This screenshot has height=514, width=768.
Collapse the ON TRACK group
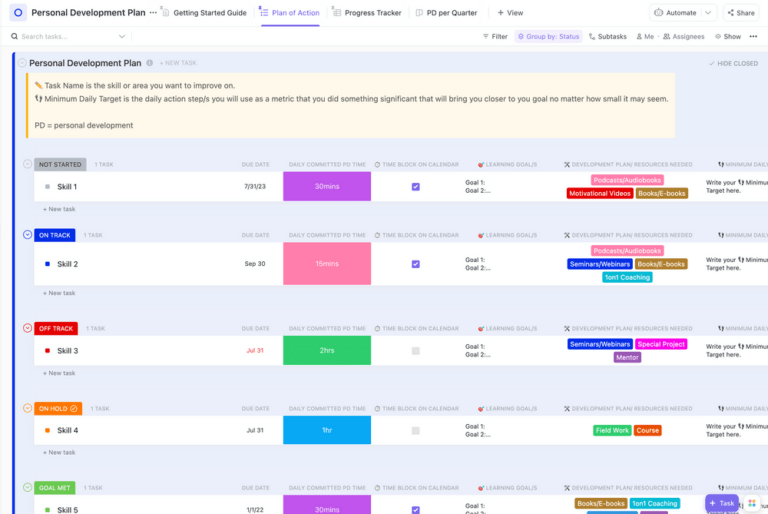(27, 235)
